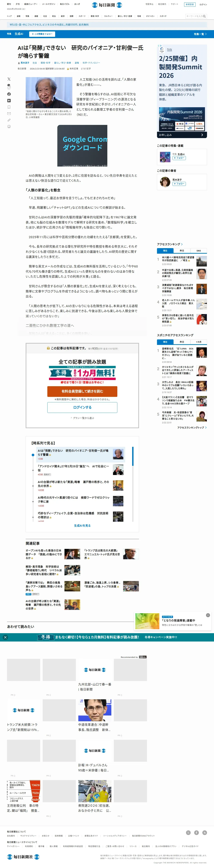
Task: Dismiss the bottom campaign banner with X
Action: coord(5,637)
